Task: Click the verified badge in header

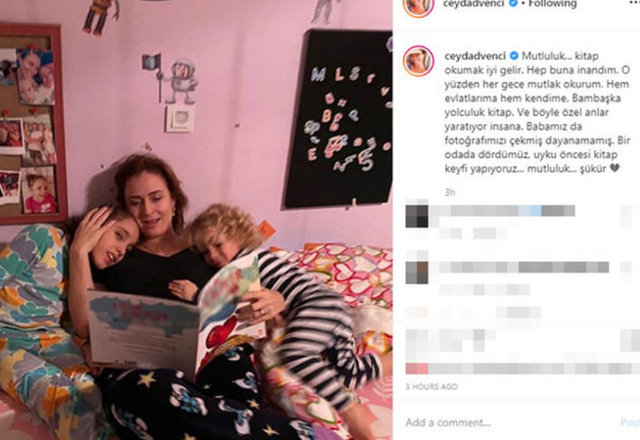Action: [x=513, y=4]
